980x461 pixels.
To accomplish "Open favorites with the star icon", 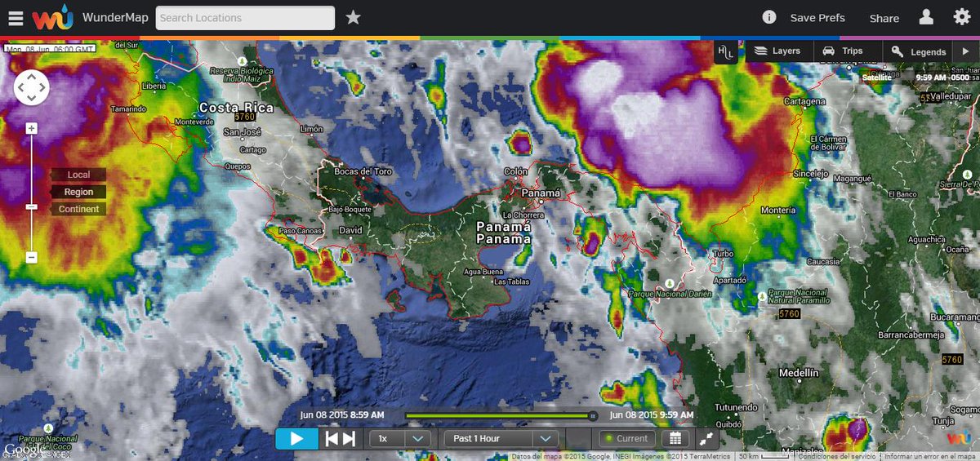I will click(x=353, y=17).
